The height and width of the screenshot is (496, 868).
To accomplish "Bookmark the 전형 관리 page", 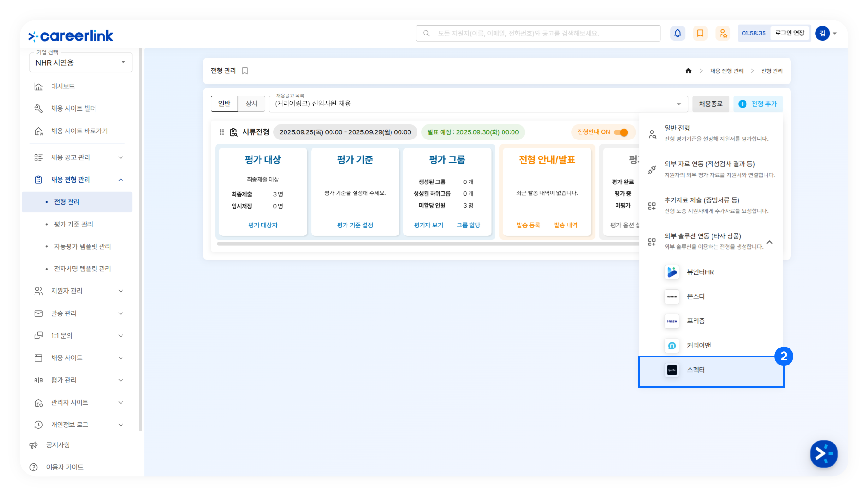I will click(x=245, y=70).
